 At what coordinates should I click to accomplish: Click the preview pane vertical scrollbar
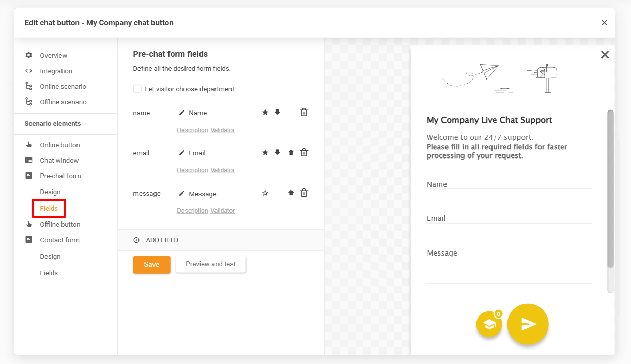(610, 189)
